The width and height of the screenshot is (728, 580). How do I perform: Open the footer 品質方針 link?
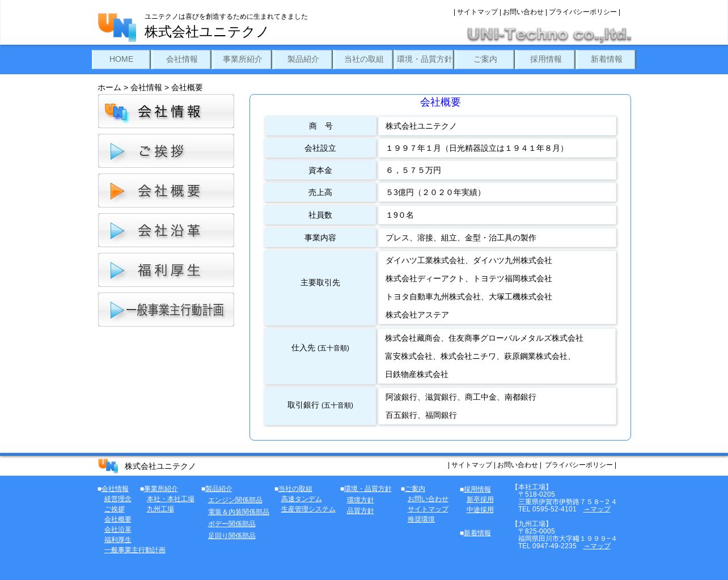tap(361, 511)
